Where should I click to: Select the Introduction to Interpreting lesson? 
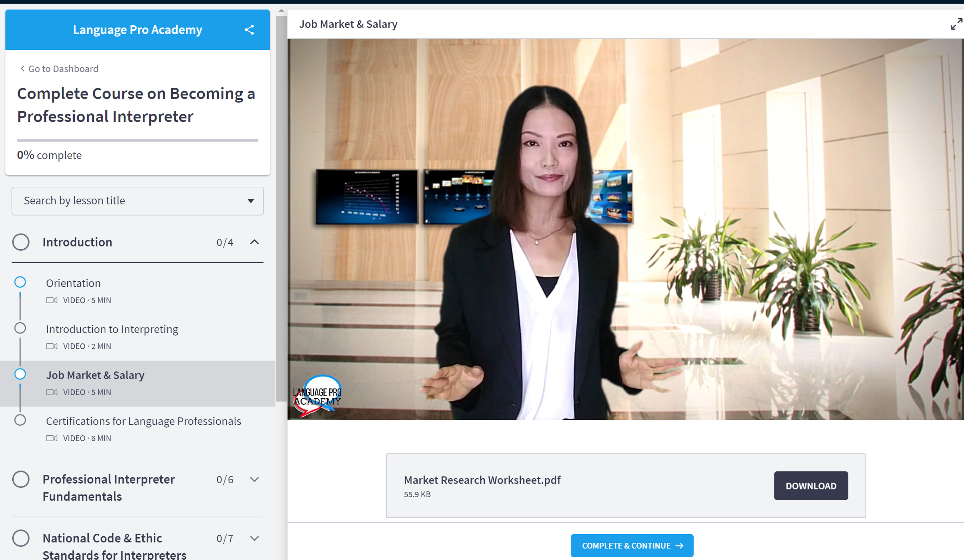pos(112,329)
